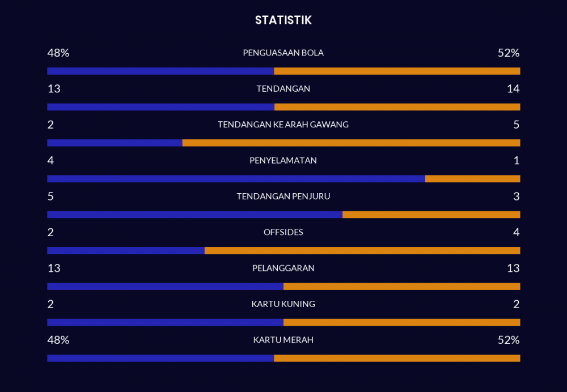Image resolution: width=567 pixels, height=392 pixels.
Task: Click the orange Kartu Kuning bar
Action: [402, 322]
